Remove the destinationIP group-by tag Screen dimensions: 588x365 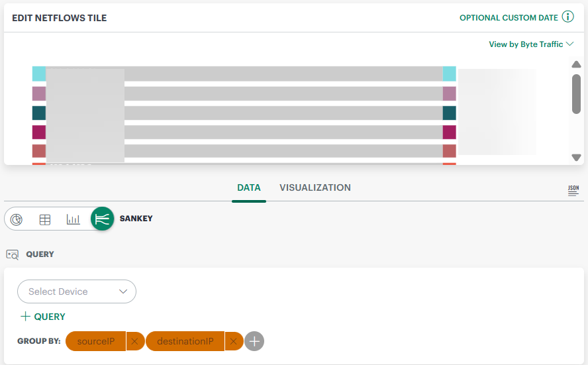tap(233, 341)
